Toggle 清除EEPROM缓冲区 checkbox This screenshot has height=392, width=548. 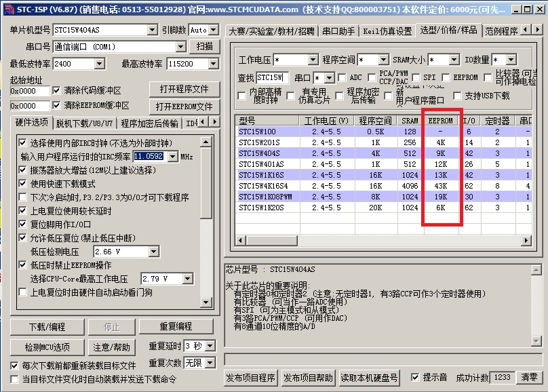56,105
